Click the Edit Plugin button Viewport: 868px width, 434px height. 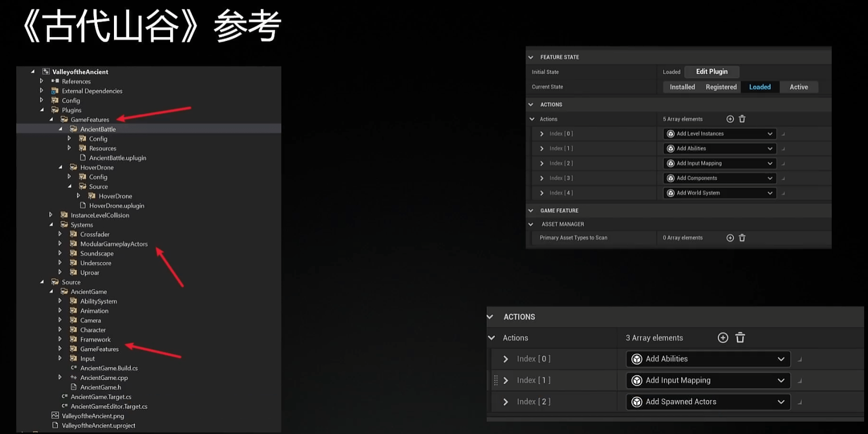(711, 72)
